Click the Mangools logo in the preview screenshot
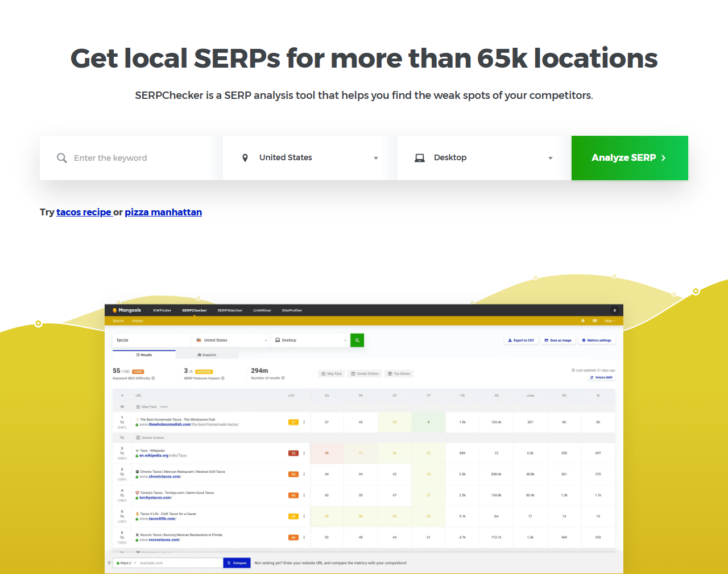Screen dimensions: 728x574 pos(127,310)
